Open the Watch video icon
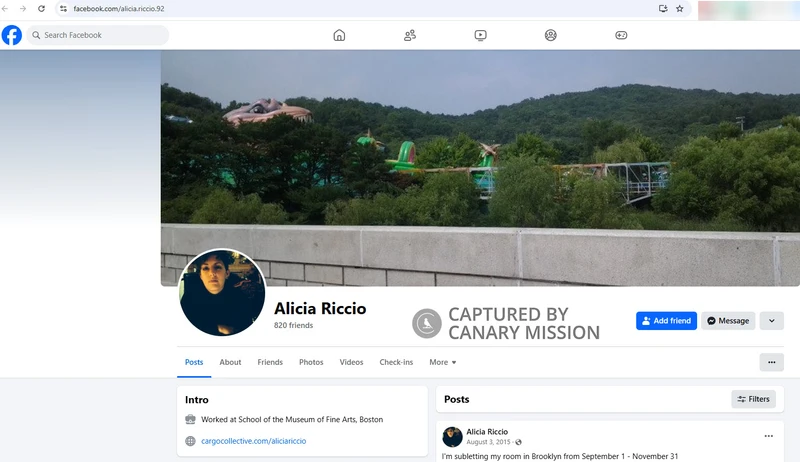This screenshot has height=462, width=800. 480,35
